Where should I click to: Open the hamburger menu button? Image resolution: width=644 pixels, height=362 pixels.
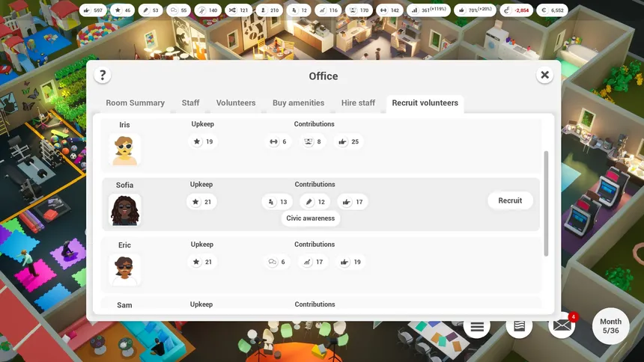click(477, 327)
